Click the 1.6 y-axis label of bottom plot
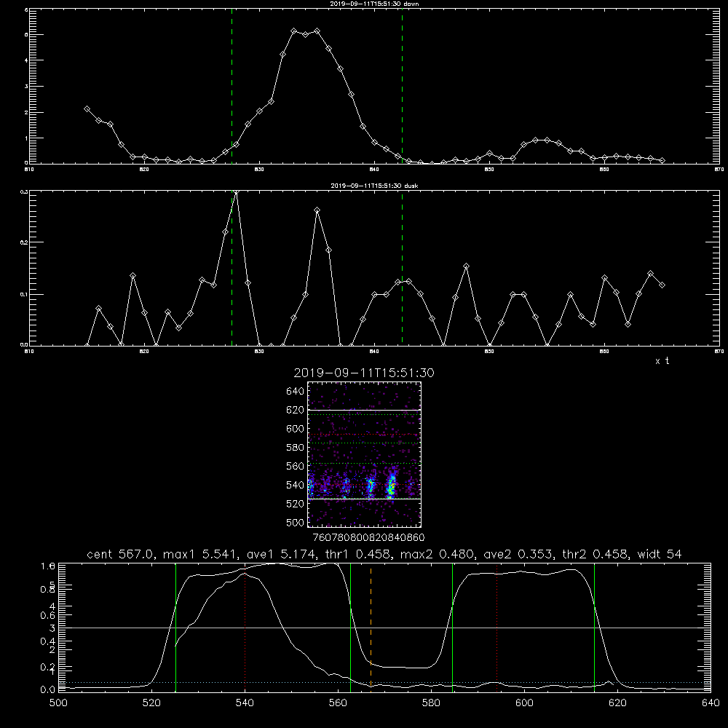 tap(48, 566)
